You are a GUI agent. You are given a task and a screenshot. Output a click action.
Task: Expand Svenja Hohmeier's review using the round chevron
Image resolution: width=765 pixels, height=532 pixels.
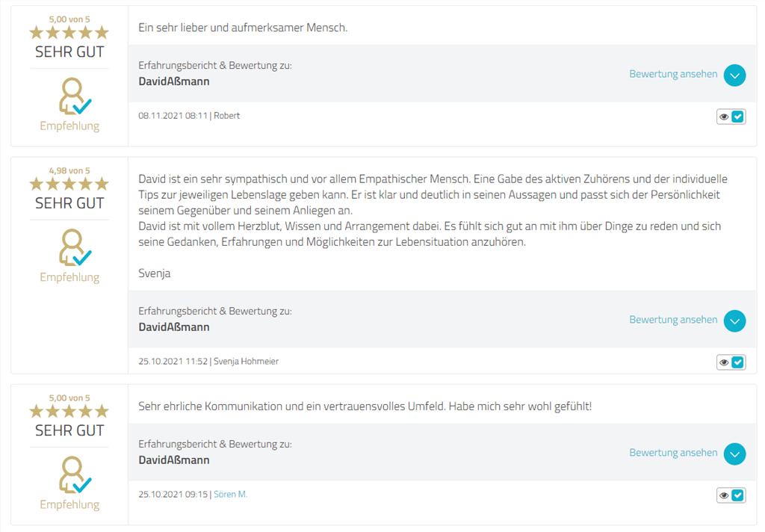click(735, 321)
